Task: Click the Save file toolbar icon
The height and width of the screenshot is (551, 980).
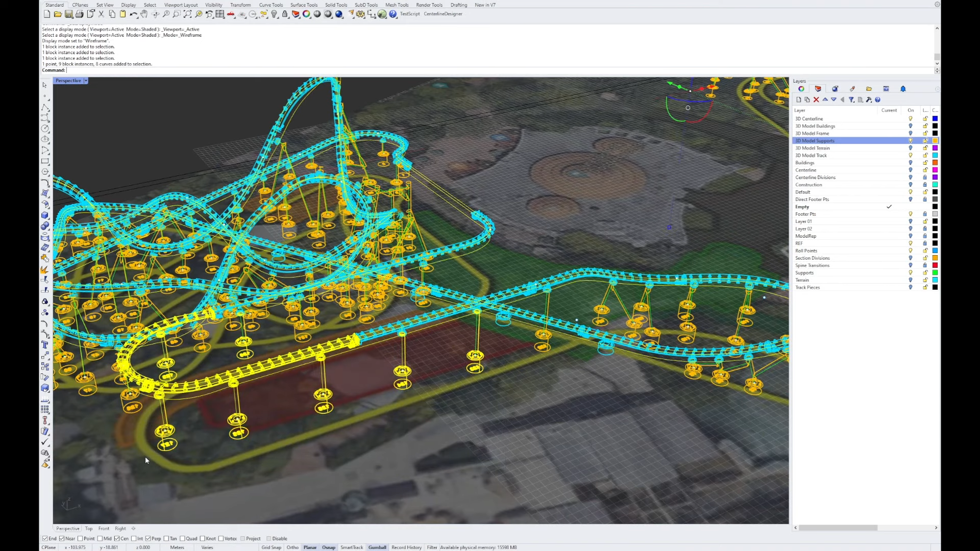Action: tap(68, 14)
